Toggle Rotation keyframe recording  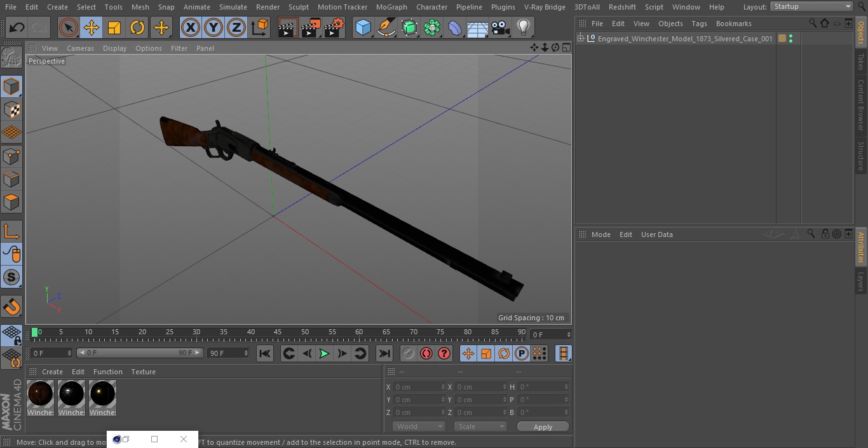pyautogui.click(x=504, y=353)
